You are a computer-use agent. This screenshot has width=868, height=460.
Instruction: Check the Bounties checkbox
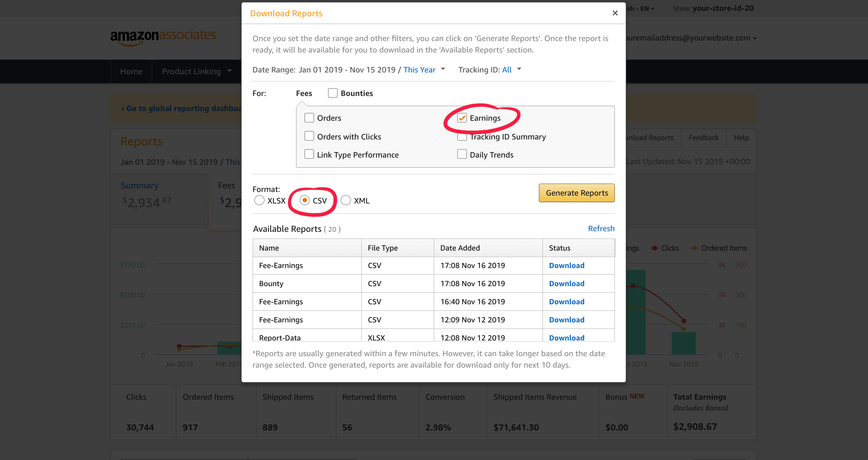pos(333,93)
